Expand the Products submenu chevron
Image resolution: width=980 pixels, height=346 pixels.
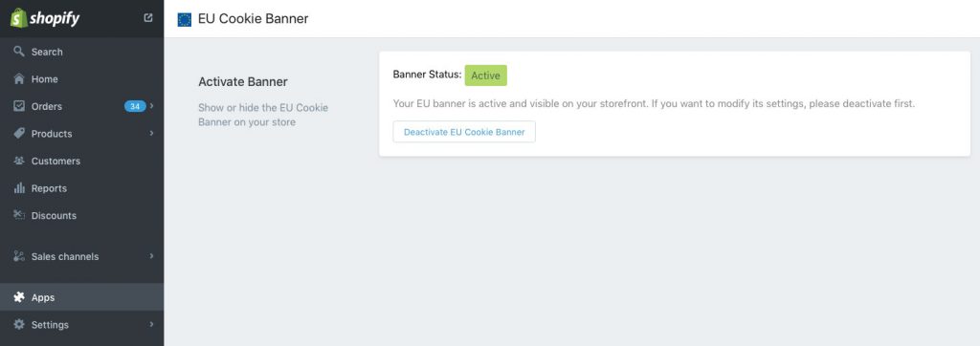pyautogui.click(x=152, y=133)
